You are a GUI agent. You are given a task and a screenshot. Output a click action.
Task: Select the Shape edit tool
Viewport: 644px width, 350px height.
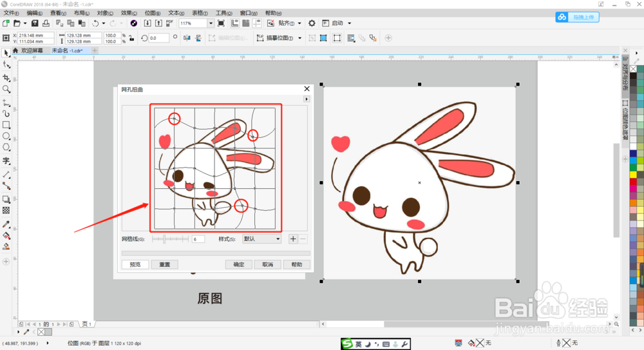pos(6,64)
